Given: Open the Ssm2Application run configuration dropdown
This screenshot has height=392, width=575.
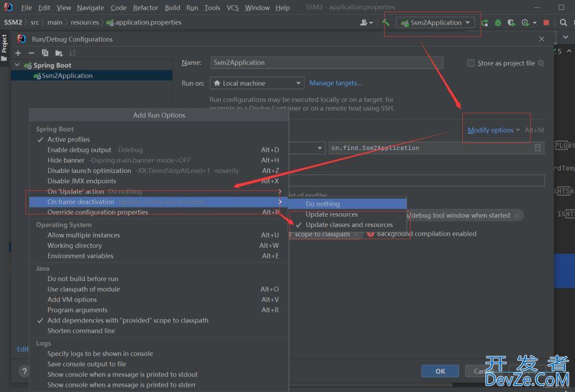Looking at the screenshot, I should tap(435, 23).
